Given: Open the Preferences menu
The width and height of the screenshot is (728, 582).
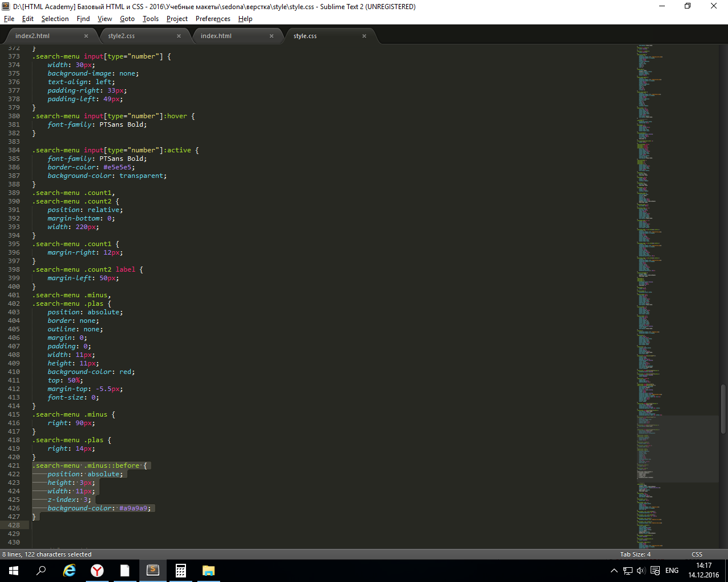Looking at the screenshot, I should pyautogui.click(x=213, y=19).
